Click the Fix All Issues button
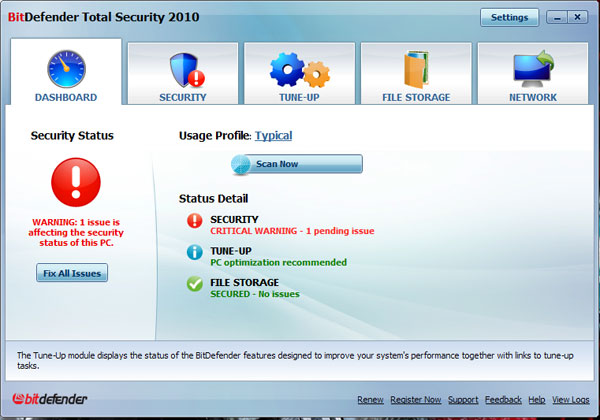The image size is (600, 420). click(72, 273)
